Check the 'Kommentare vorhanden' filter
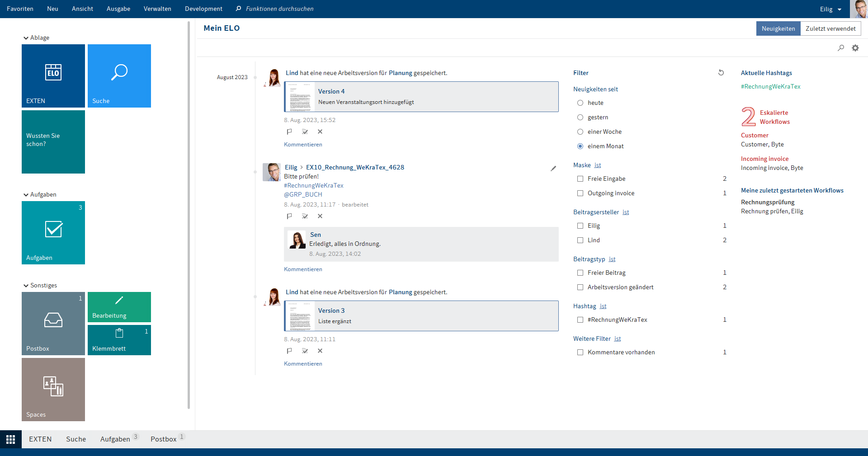The width and height of the screenshot is (868, 456). [580, 353]
